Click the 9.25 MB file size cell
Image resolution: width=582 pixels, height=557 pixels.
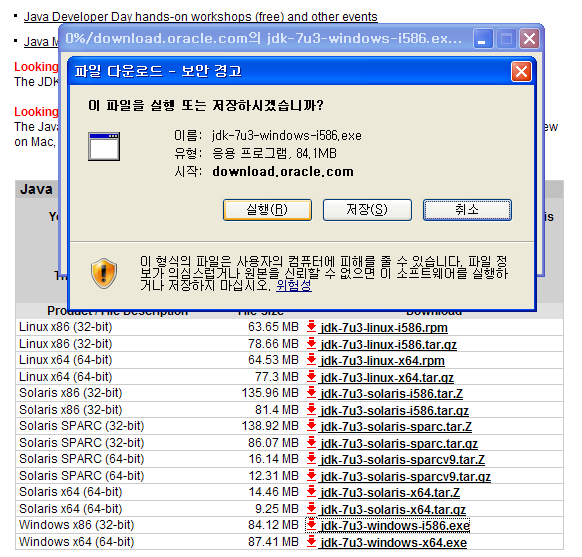pos(277,509)
